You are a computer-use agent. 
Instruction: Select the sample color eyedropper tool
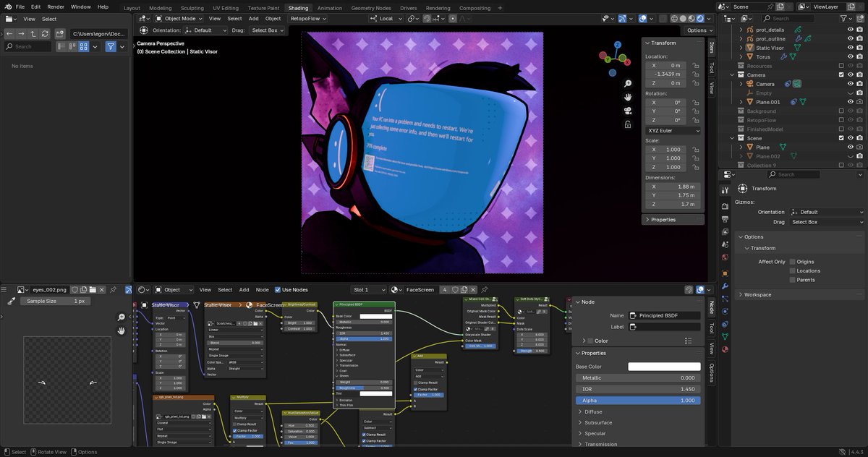[x=11, y=301]
